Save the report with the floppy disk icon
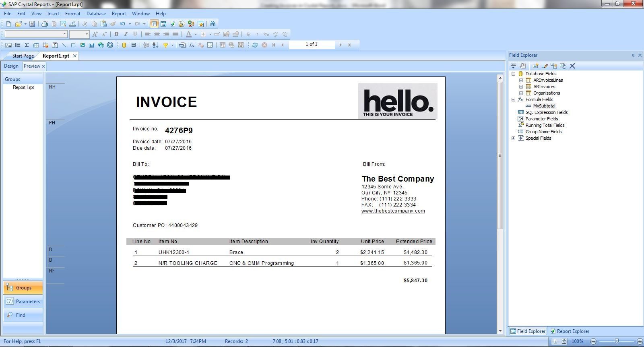 (32, 24)
